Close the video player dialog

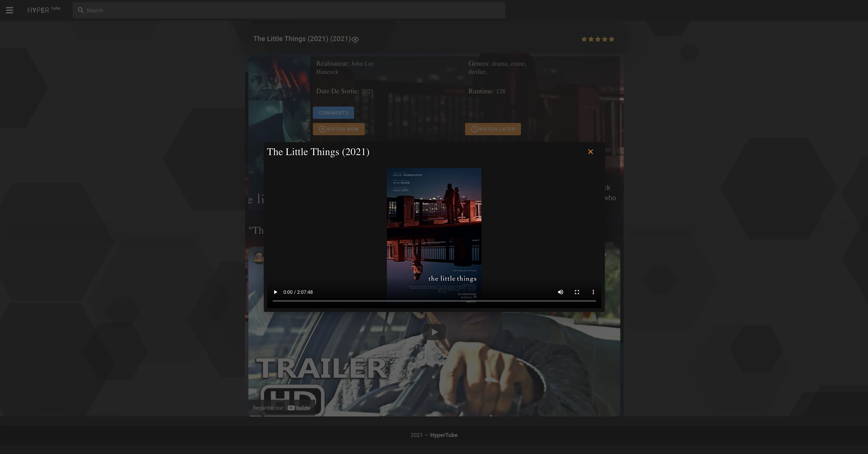pyautogui.click(x=590, y=152)
